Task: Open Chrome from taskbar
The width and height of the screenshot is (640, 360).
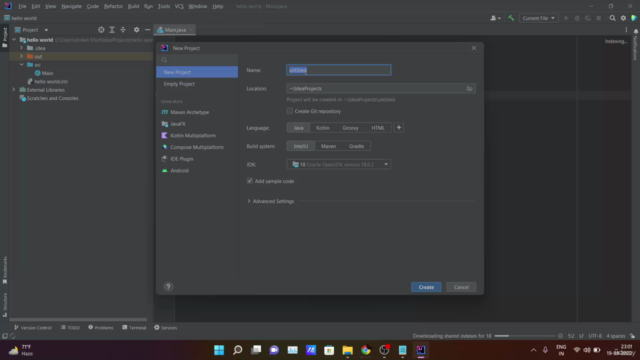Action: [366, 350]
